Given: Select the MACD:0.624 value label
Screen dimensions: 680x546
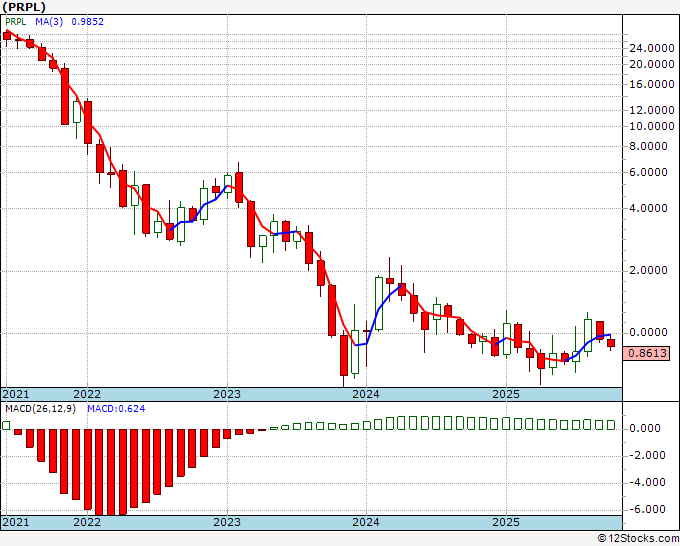Looking at the screenshot, I should tap(116, 409).
